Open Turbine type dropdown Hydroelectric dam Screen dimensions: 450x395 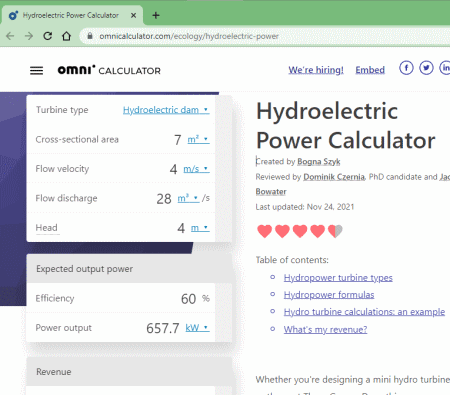166,110
